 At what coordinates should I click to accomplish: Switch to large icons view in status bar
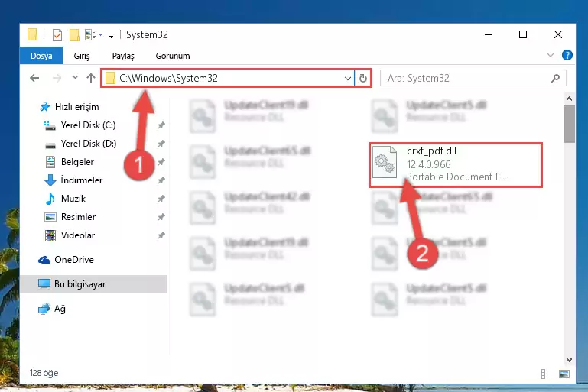[564, 374]
